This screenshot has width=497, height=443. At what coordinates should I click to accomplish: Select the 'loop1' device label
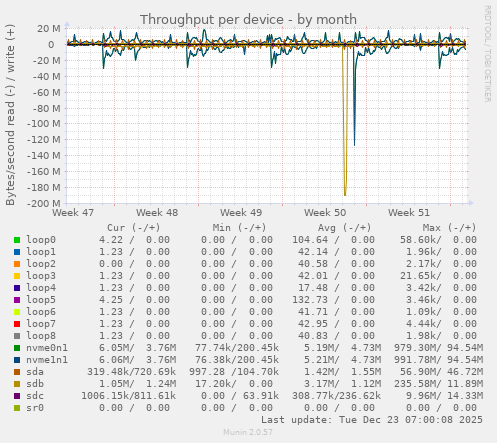coord(41,252)
